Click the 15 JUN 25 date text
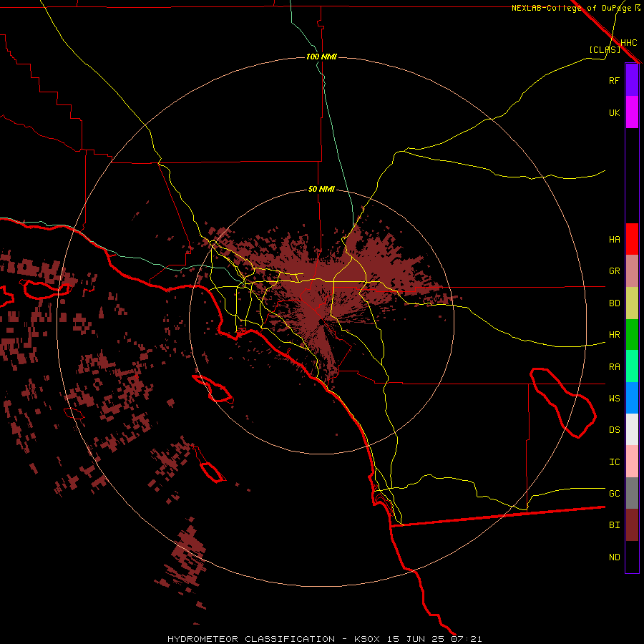This screenshot has height=644, width=644. click(x=416, y=639)
